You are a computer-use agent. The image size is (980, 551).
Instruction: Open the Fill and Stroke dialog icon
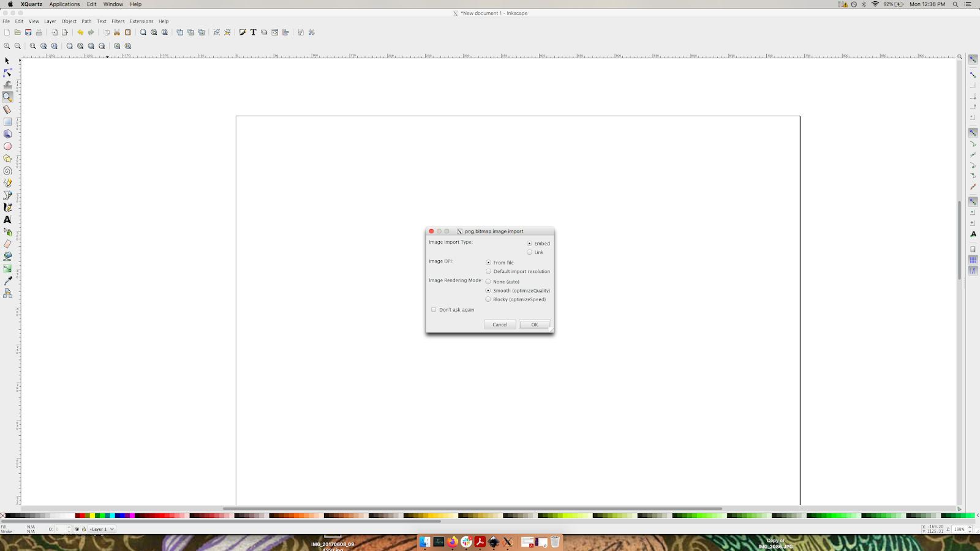pyautogui.click(x=244, y=32)
